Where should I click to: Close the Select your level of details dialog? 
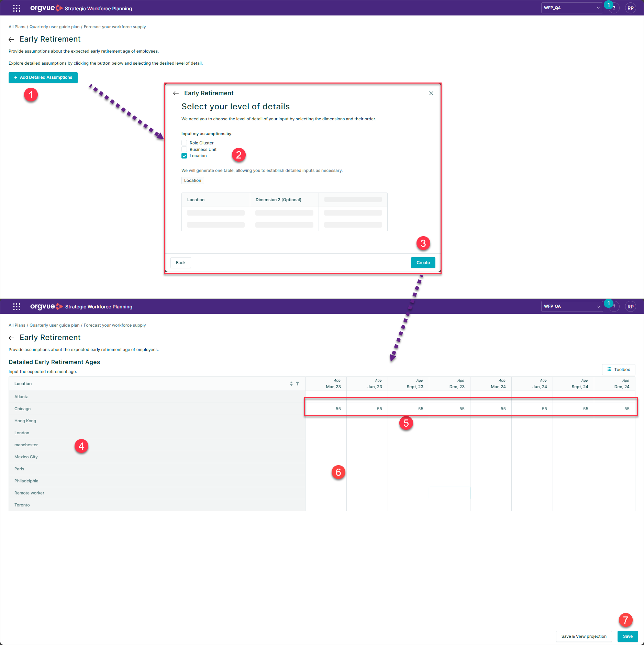click(x=431, y=93)
